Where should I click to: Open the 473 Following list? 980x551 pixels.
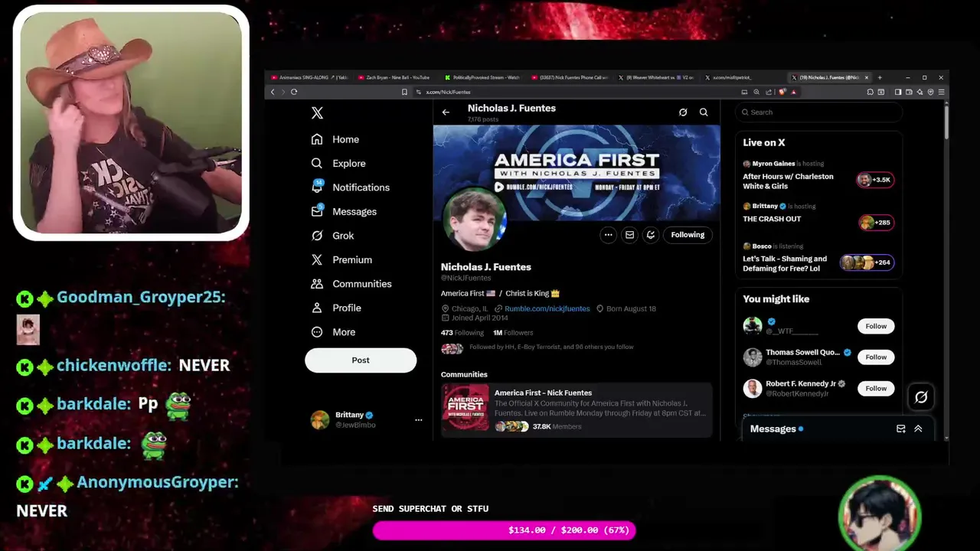(462, 333)
